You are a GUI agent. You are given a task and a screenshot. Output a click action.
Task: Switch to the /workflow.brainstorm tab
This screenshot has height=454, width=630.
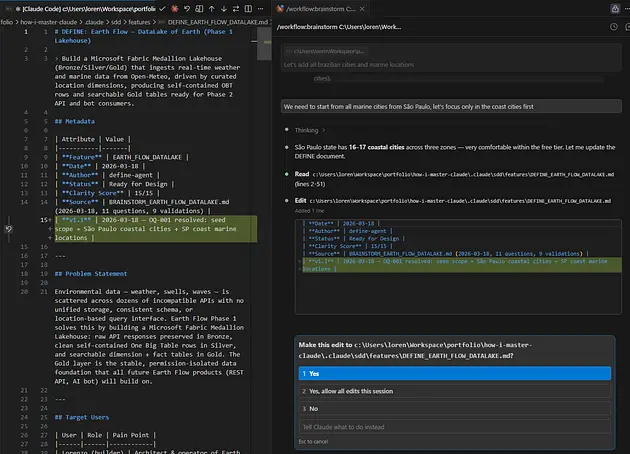[321, 8]
